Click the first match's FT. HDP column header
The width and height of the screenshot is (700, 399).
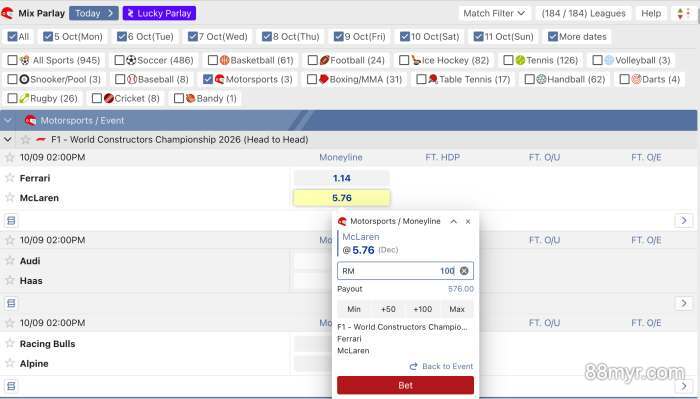click(442, 157)
